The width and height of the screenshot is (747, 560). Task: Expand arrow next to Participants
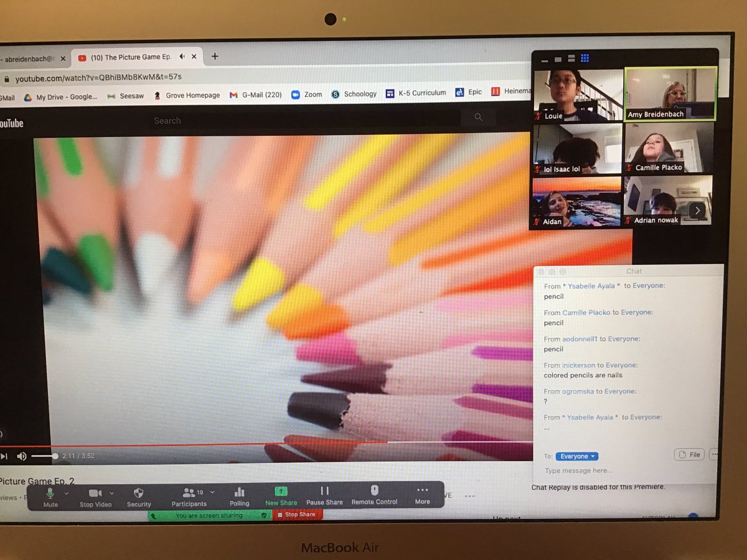[x=212, y=492]
